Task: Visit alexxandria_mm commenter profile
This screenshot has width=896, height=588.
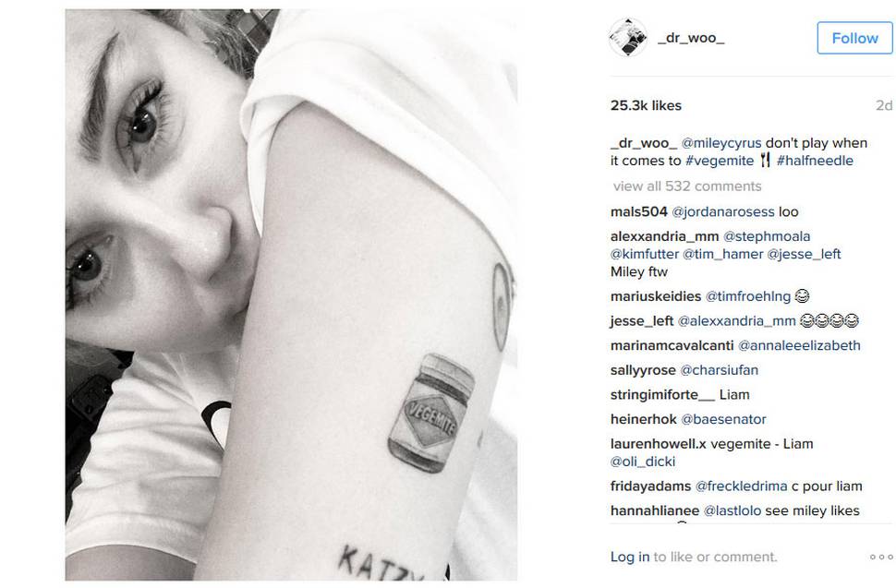Action: pos(664,236)
